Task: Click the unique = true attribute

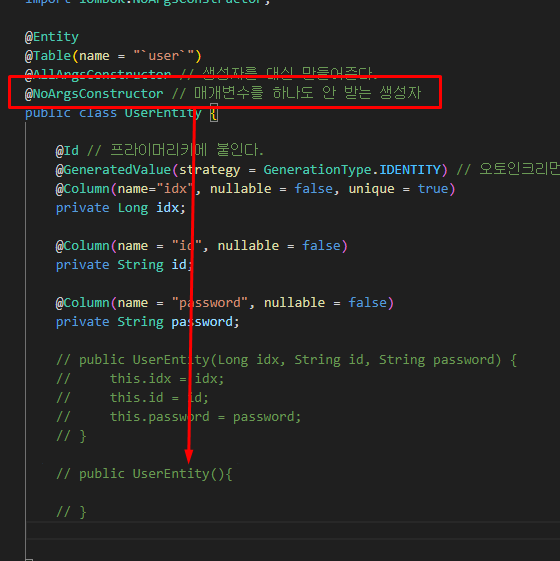Action: tap(398, 189)
